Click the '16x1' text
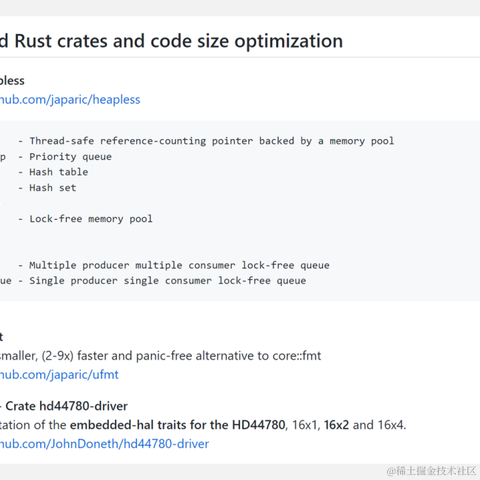This screenshot has height=480, width=480. [x=304, y=425]
